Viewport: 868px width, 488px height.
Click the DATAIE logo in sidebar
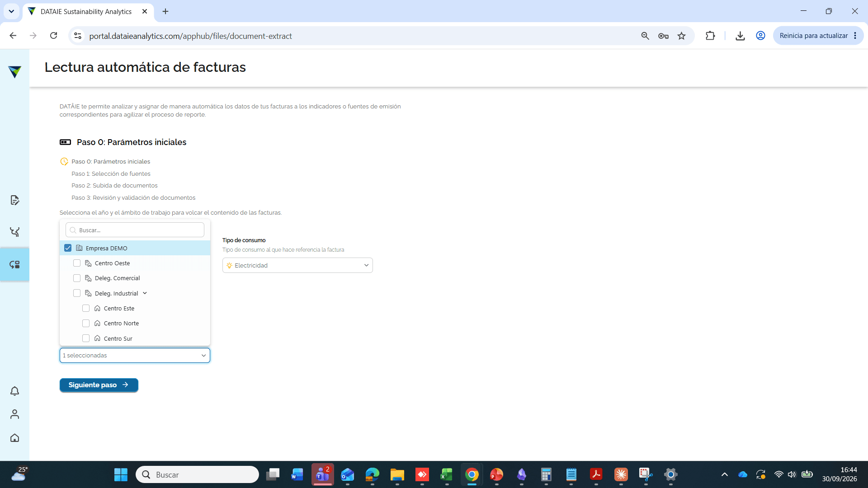click(x=14, y=72)
